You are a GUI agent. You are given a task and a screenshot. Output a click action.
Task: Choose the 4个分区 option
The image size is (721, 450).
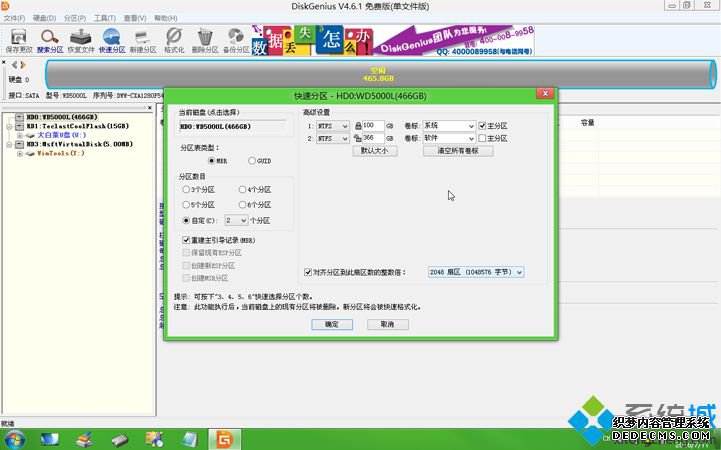(x=242, y=189)
